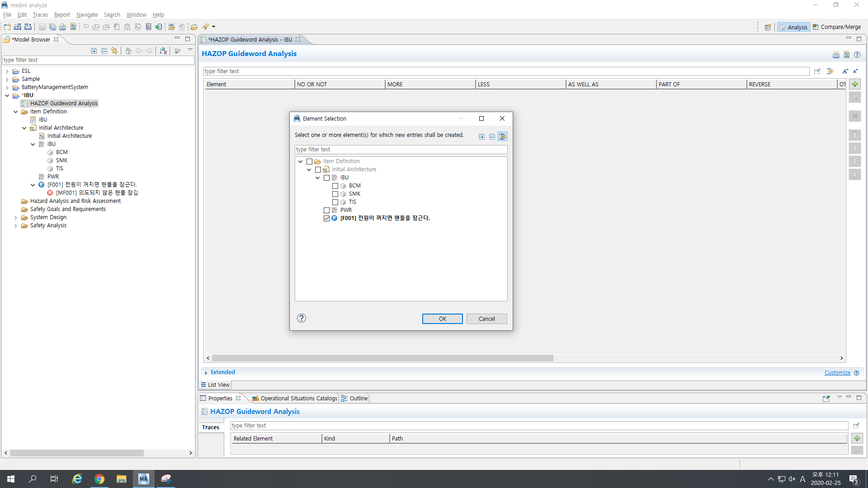Uncheck the [F001] function checkbox
This screenshot has height=488, width=868.
coord(326,218)
